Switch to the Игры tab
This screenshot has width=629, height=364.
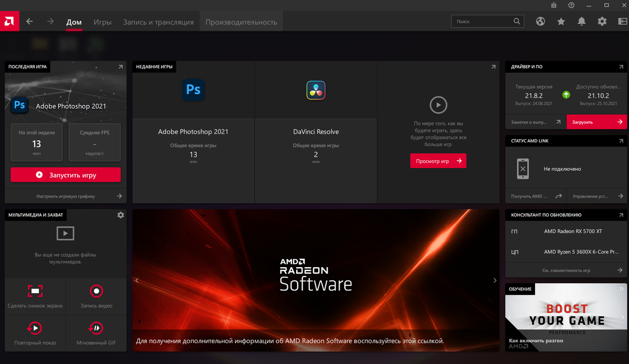[102, 22]
